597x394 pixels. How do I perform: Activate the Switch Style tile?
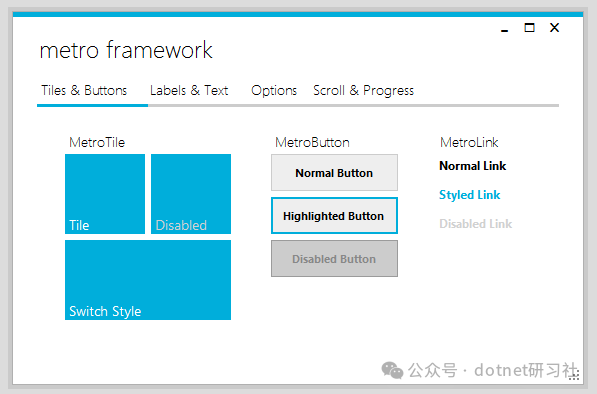(x=148, y=280)
